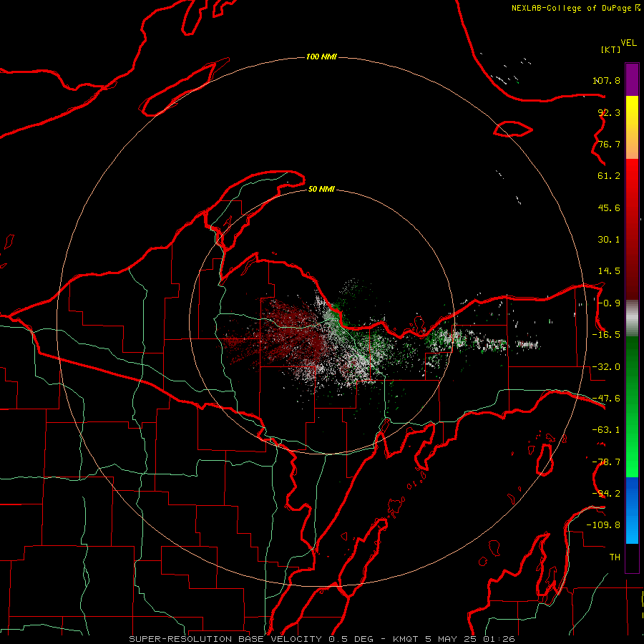Click the 45.6 velocity scale value
This screenshot has height=644, width=644.
[x=609, y=208]
